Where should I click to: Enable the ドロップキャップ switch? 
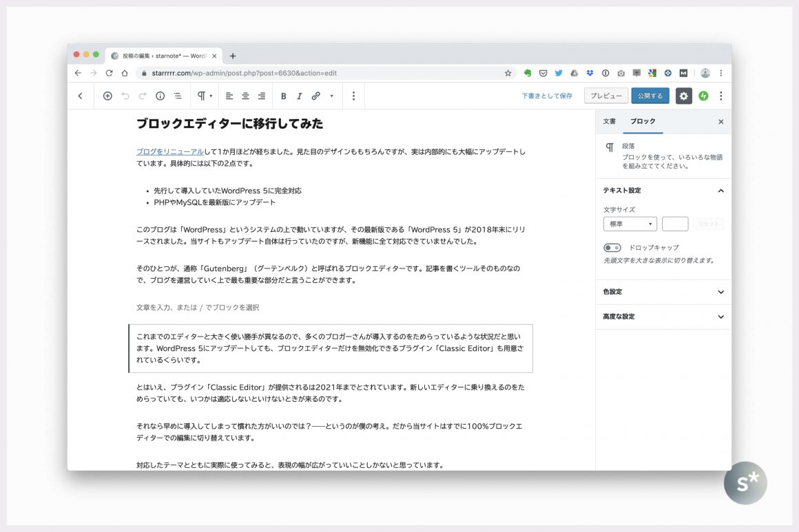point(612,248)
